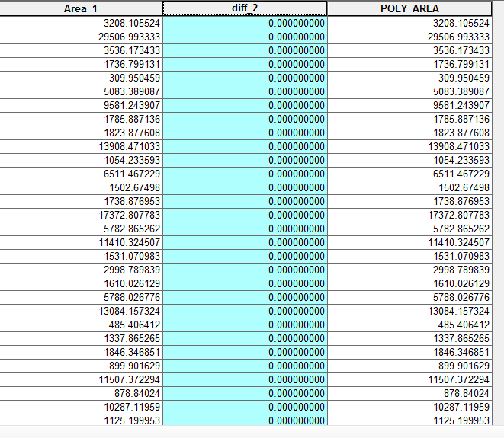The width and height of the screenshot is (504, 438).
Task: Click POLY_AREA cell 9581.243907
Action: [409, 106]
